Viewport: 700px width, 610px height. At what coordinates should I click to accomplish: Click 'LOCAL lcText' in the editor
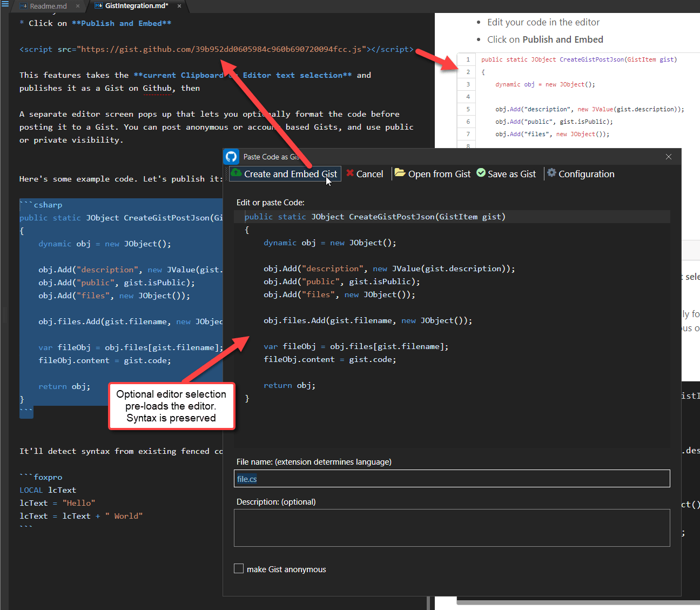tap(48, 490)
